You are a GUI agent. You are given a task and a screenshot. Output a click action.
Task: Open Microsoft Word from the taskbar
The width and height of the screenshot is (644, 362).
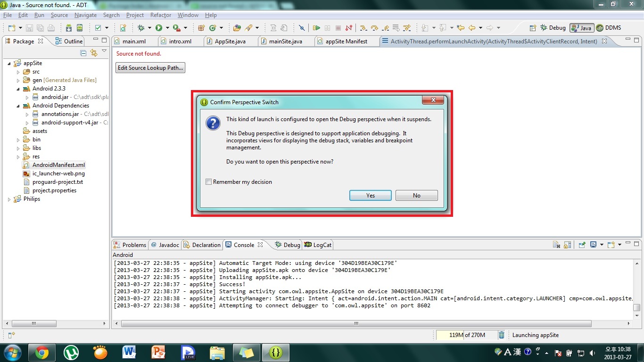129,353
